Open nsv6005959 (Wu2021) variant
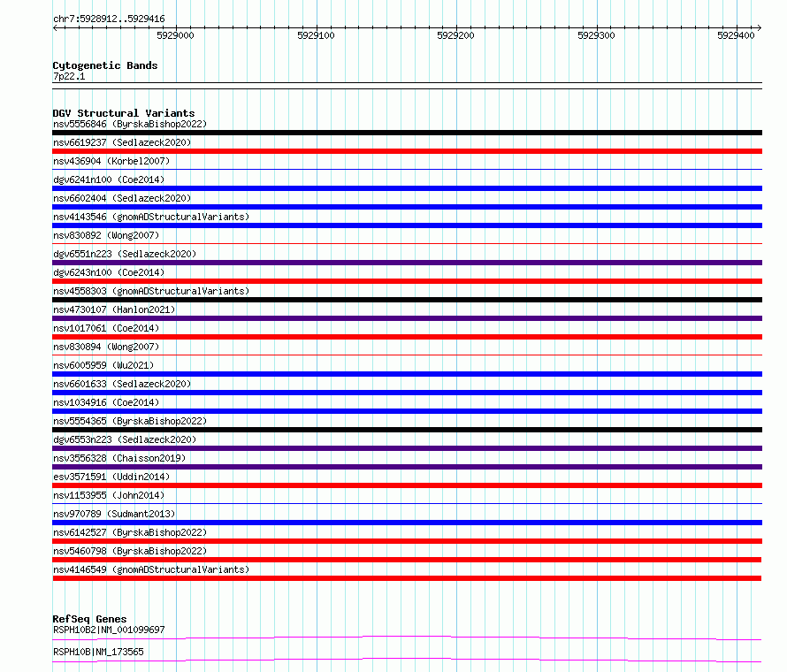787x672 pixels. pos(103,365)
